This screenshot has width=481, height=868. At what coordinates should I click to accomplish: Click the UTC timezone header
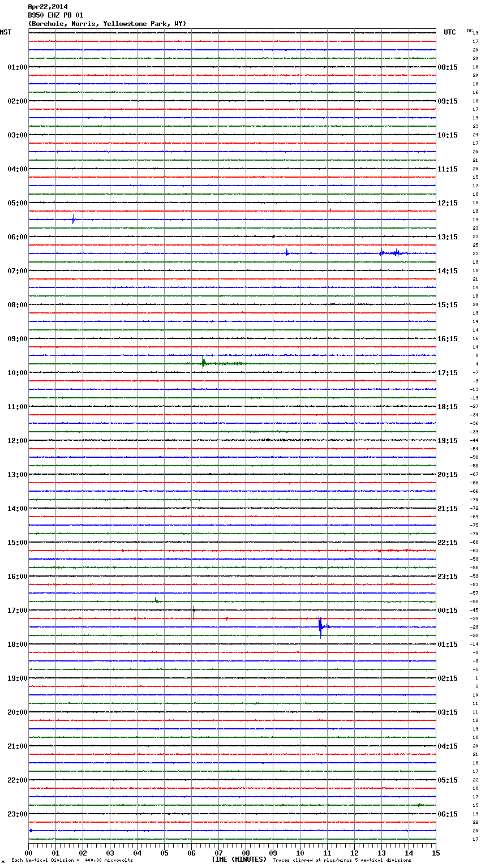(x=450, y=32)
